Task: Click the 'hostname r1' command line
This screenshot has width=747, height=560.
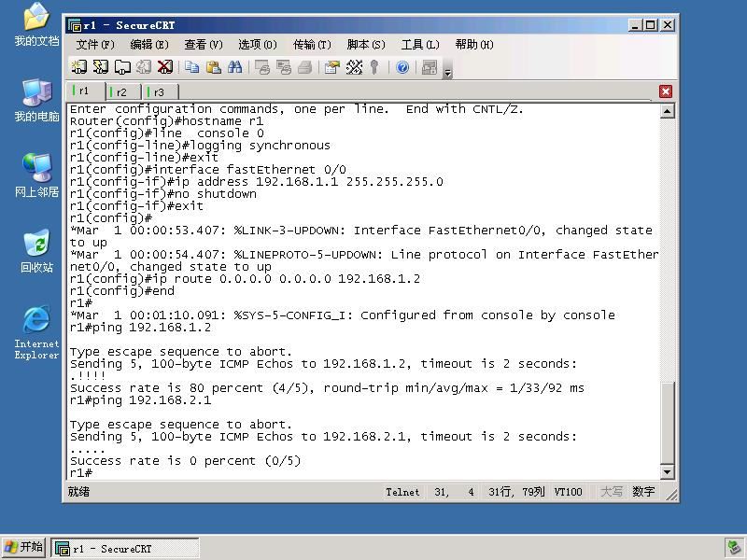Action: pyautogui.click(x=167, y=121)
